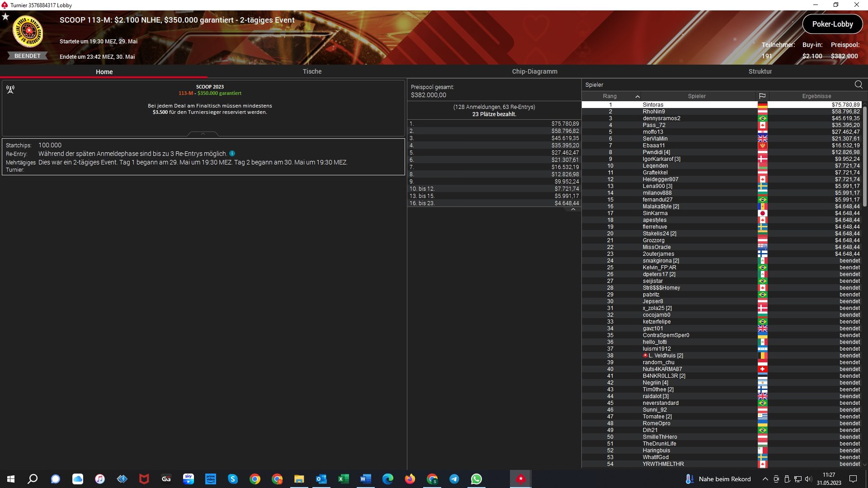Screen dimensions: 868x488
Task: Select player YRWTHMELTHR row
Action: (x=722, y=464)
